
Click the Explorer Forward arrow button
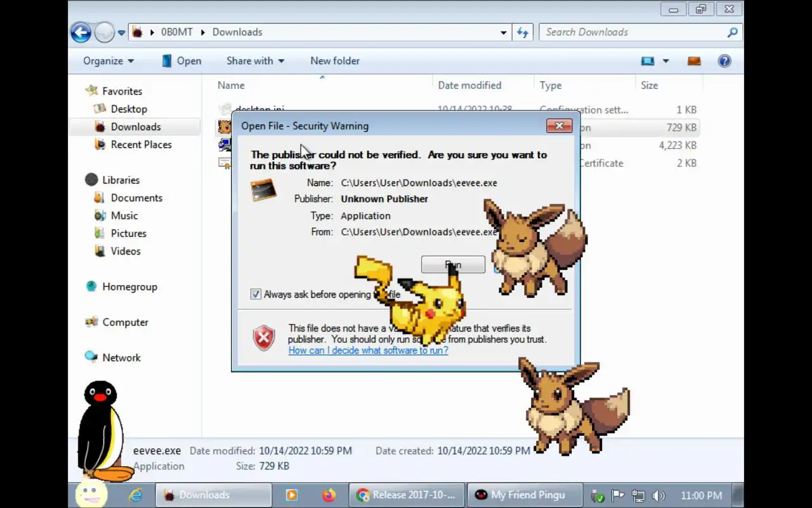(104, 32)
